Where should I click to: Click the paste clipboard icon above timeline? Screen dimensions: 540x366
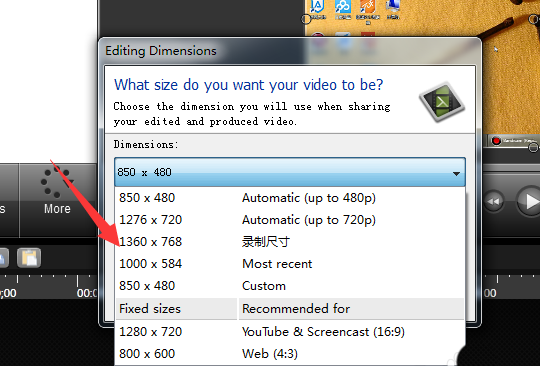[x=29, y=258]
